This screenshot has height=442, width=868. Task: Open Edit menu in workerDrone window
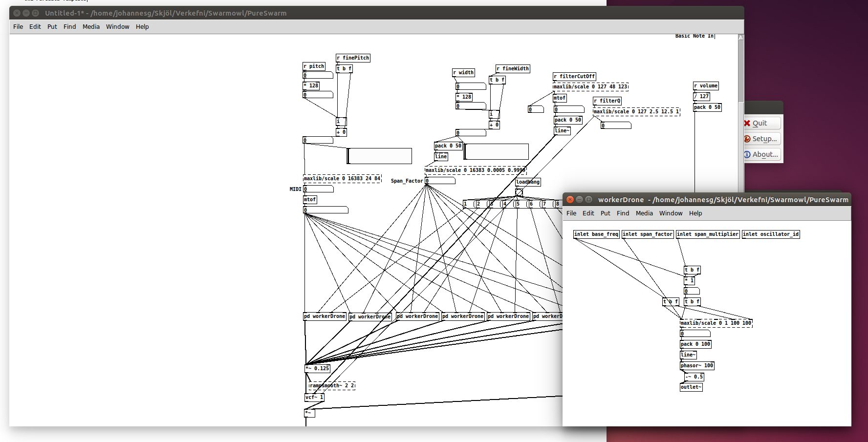(588, 213)
